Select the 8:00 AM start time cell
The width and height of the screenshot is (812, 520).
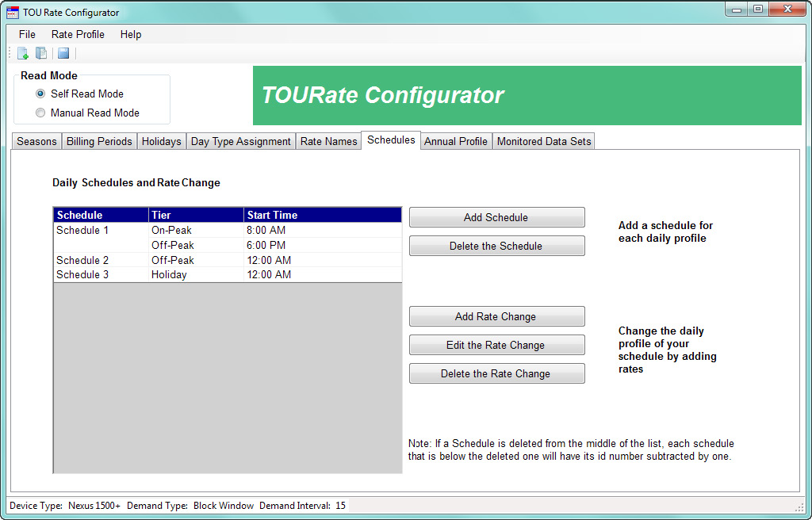coord(323,230)
